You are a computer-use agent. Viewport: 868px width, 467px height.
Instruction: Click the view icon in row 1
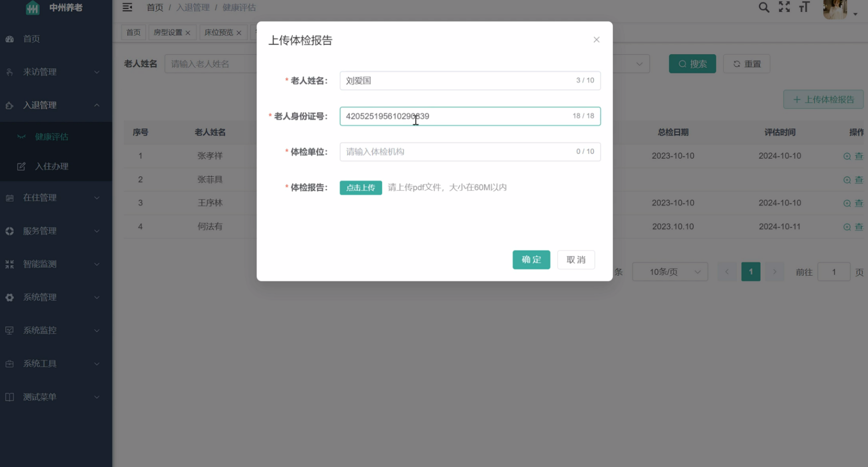tap(847, 156)
